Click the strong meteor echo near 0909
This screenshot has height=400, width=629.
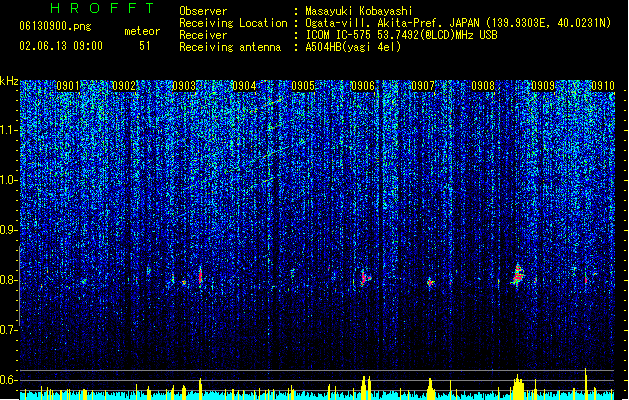517,275
